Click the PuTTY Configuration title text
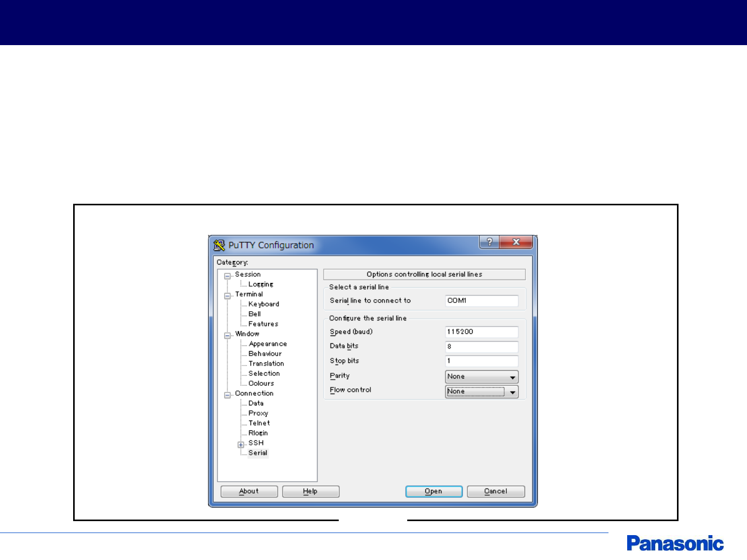747x560 pixels. pos(271,245)
